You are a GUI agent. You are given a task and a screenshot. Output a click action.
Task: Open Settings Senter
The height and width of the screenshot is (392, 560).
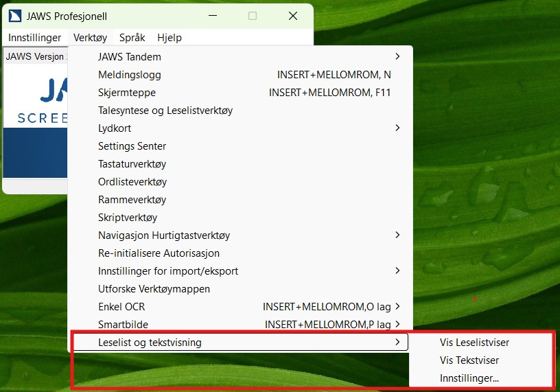[x=240, y=146]
